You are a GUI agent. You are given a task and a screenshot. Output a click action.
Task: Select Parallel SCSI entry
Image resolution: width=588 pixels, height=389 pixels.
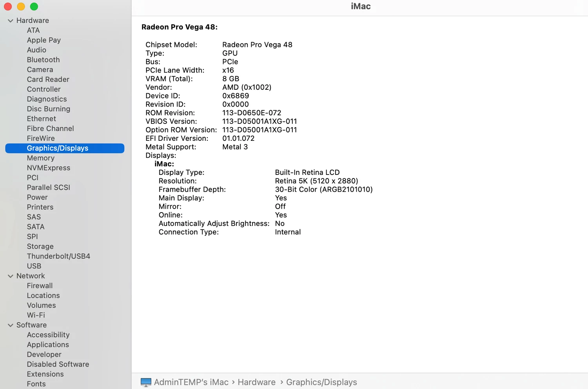click(x=49, y=187)
